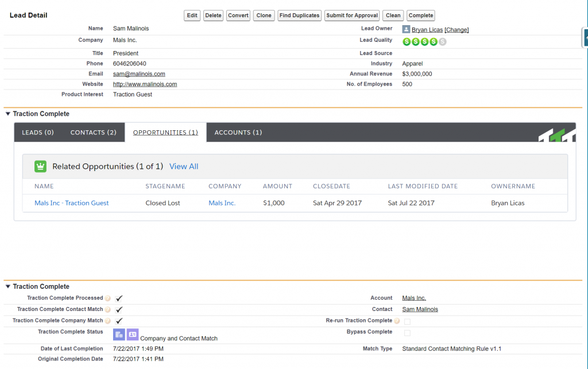Click the Clean button
The width and height of the screenshot is (588, 369).
click(x=393, y=15)
